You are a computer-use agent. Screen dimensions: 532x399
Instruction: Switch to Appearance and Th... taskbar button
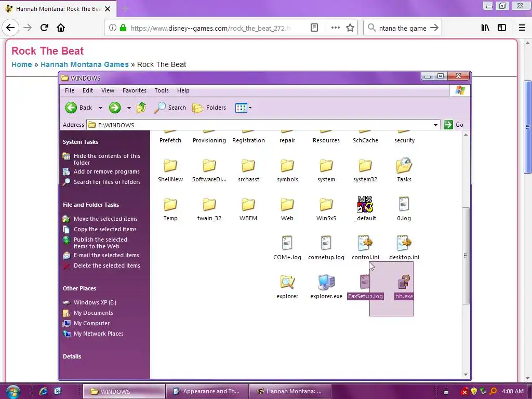[207, 392]
